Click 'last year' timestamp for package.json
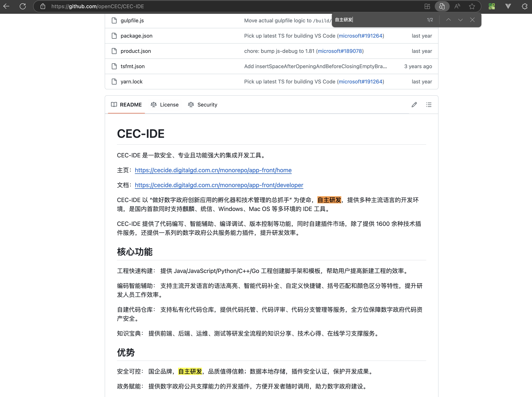This screenshot has height=397, width=532. coord(422,36)
